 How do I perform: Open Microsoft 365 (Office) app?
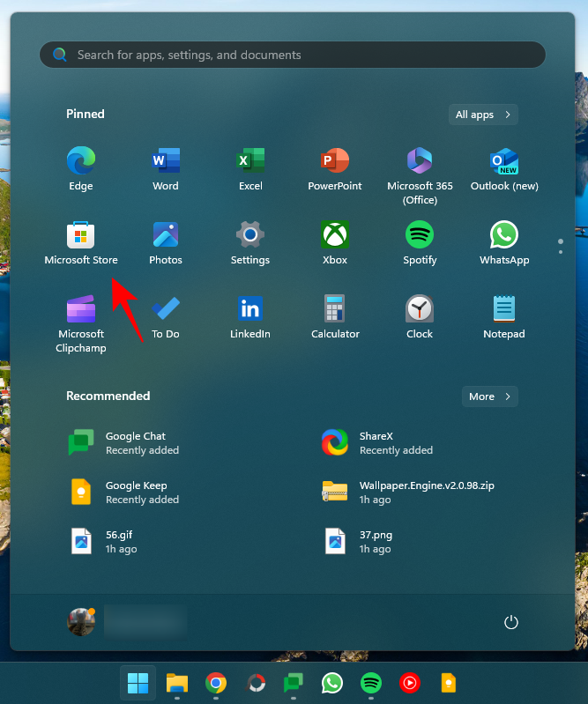point(420,175)
